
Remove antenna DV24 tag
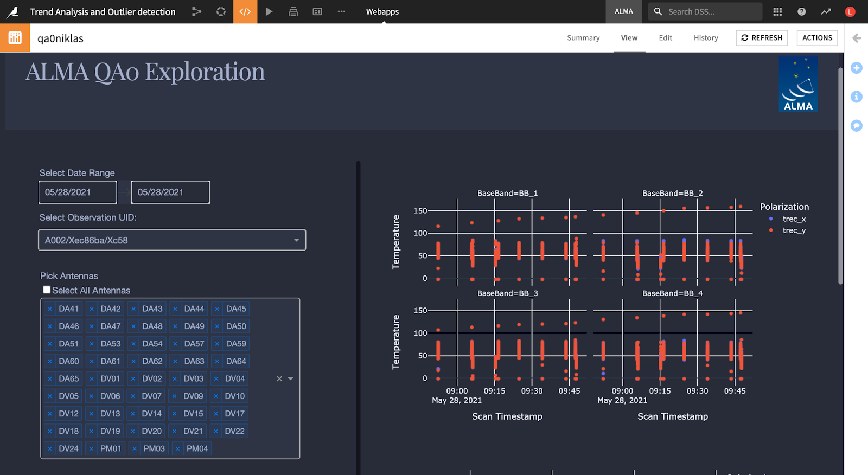pyautogui.click(x=50, y=448)
